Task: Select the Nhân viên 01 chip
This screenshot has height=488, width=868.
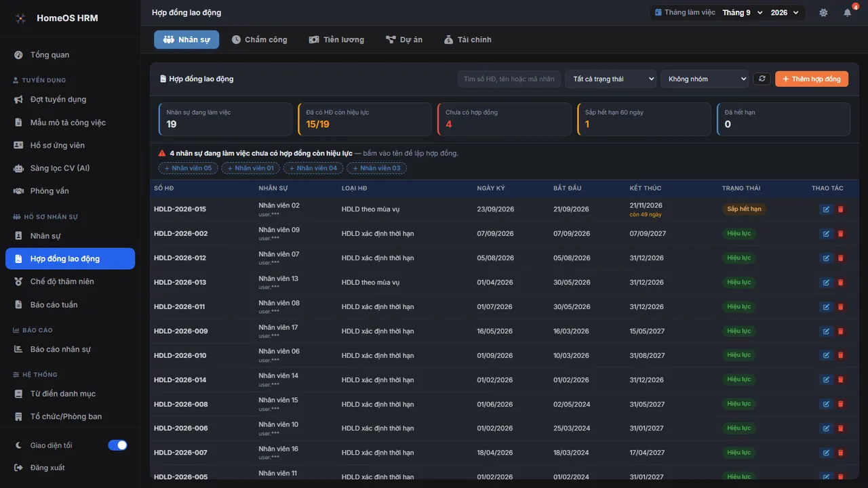Action: tap(250, 168)
